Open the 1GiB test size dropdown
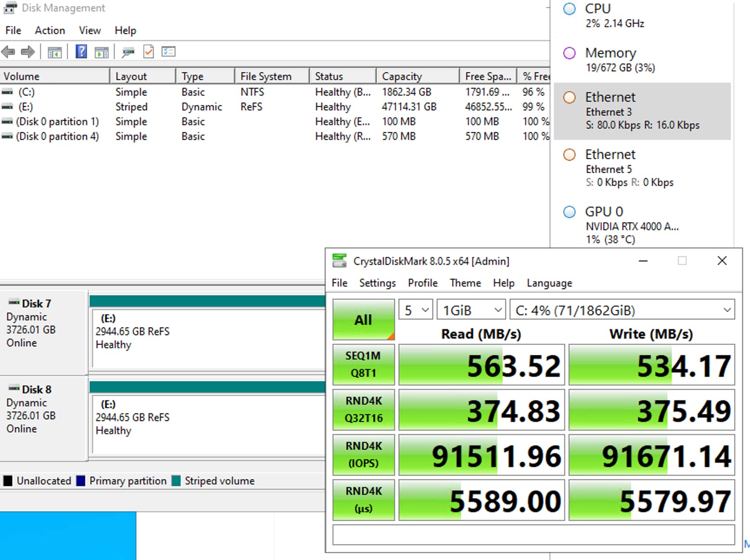750x560 pixels. pos(471,310)
